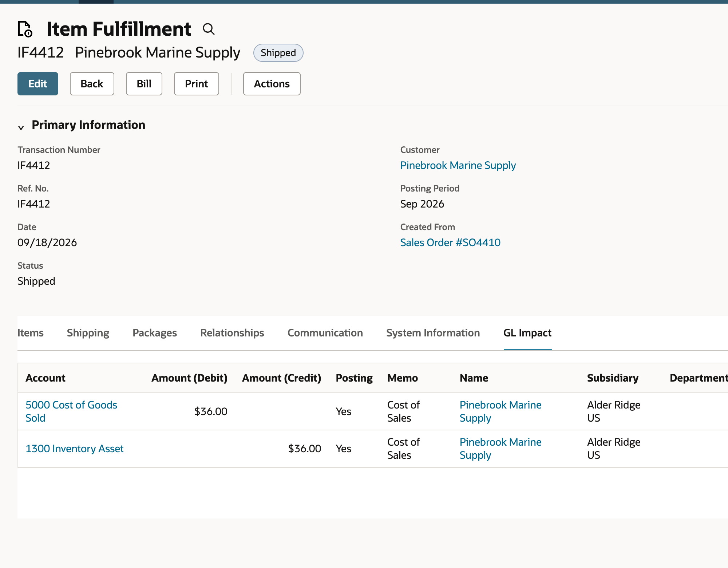This screenshot has width=728, height=568.
Task: Click the date value 09/18/2026
Action: pyautogui.click(x=47, y=242)
